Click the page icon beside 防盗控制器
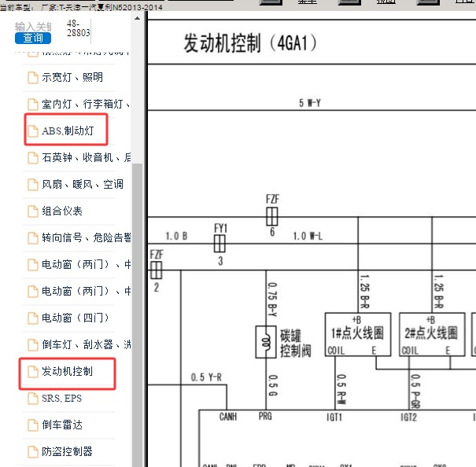Image resolution: width=476 pixels, height=467 pixels. click(x=33, y=452)
